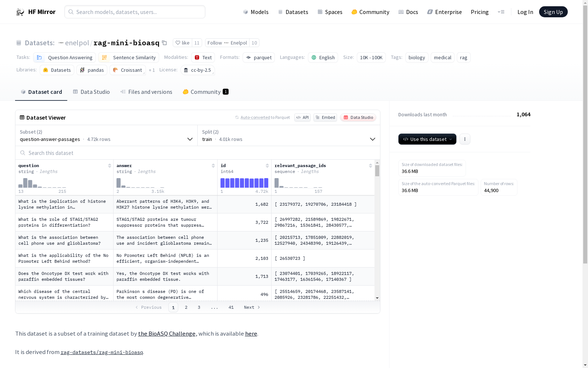
Task: Click the dataset table vertical scrollbar thumb
Action: tap(377, 171)
